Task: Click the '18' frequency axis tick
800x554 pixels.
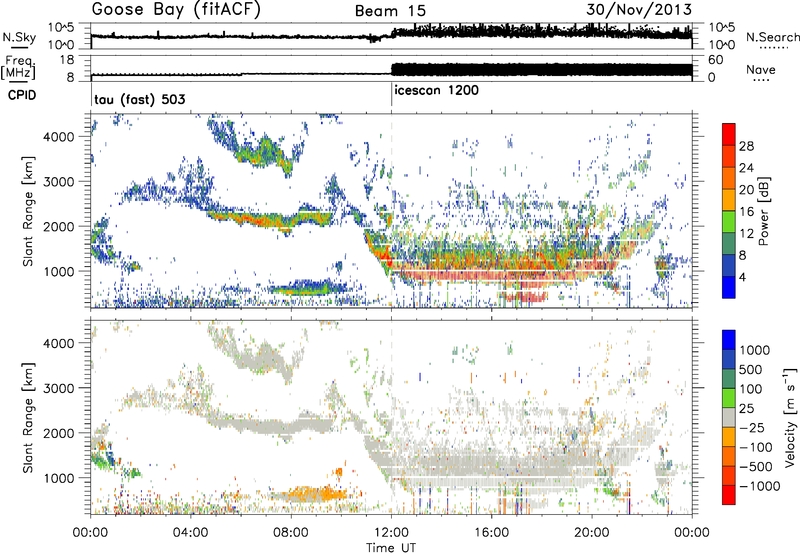Action: [67, 60]
